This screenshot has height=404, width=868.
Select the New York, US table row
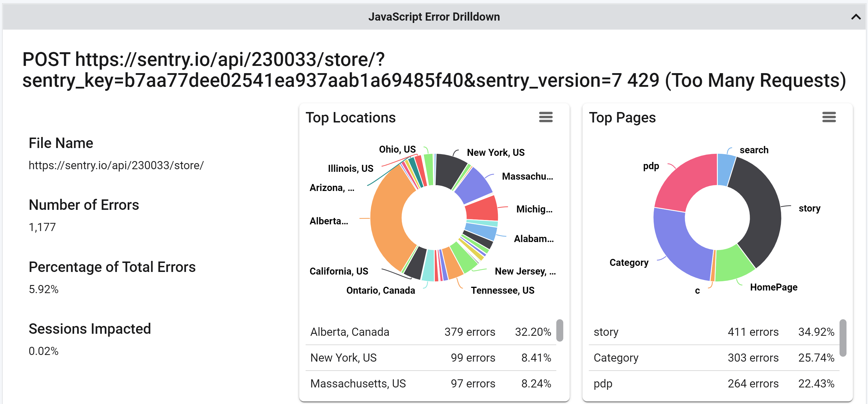(x=431, y=358)
